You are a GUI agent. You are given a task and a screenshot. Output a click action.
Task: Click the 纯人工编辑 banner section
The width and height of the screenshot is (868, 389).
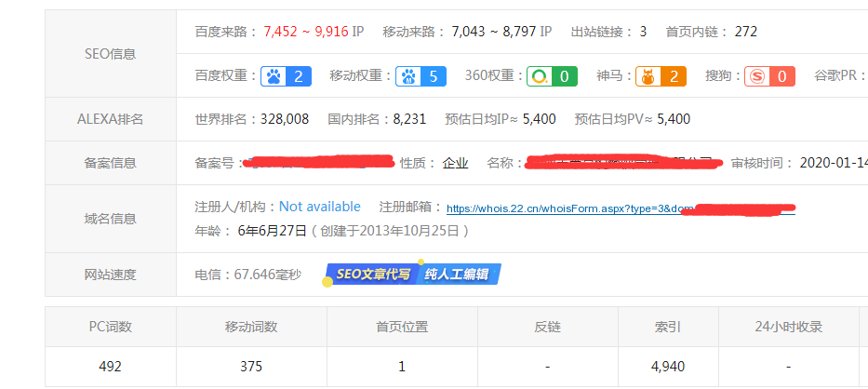point(460,275)
